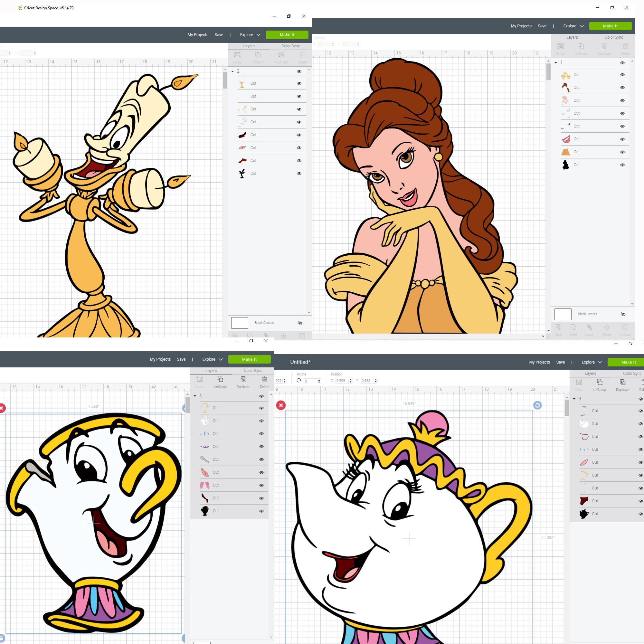Belle window: click the Weld tool
The width and height of the screenshot is (644, 644).
pyautogui.click(x=573, y=327)
